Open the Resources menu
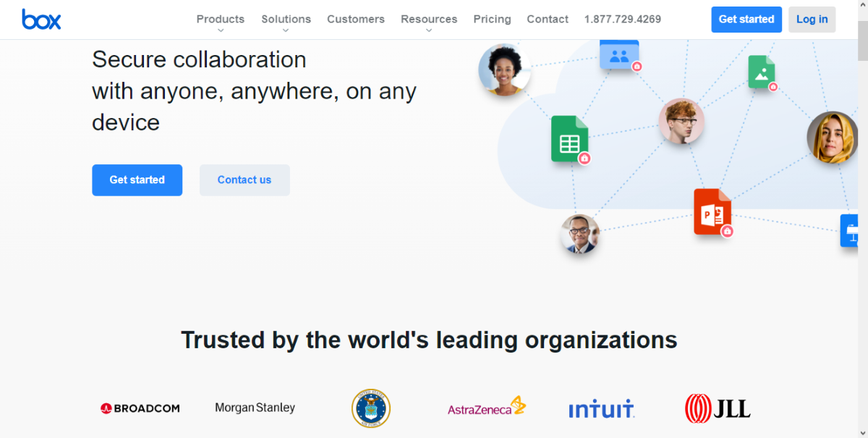The image size is (868, 438). click(x=429, y=19)
